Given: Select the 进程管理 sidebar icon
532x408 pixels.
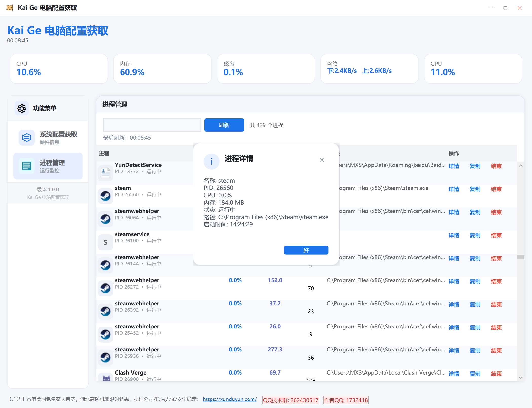Looking at the screenshot, I should pos(26,166).
